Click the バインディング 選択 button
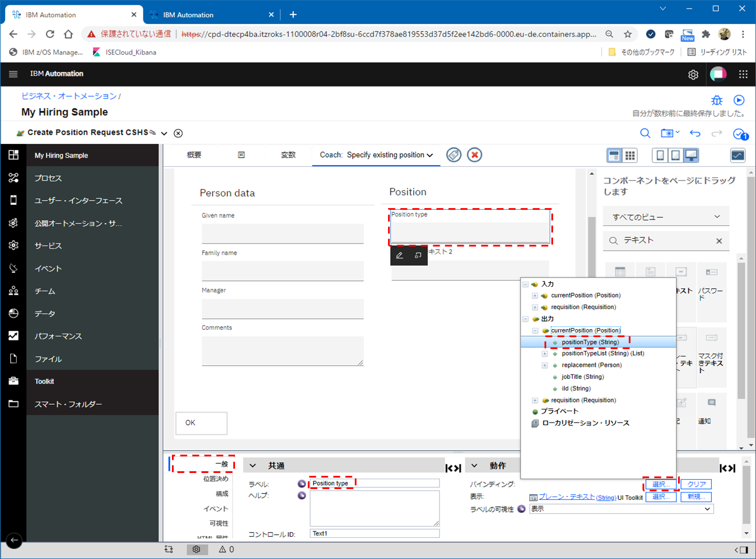Image resolution: width=756 pixels, height=559 pixels. pos(661,484)
